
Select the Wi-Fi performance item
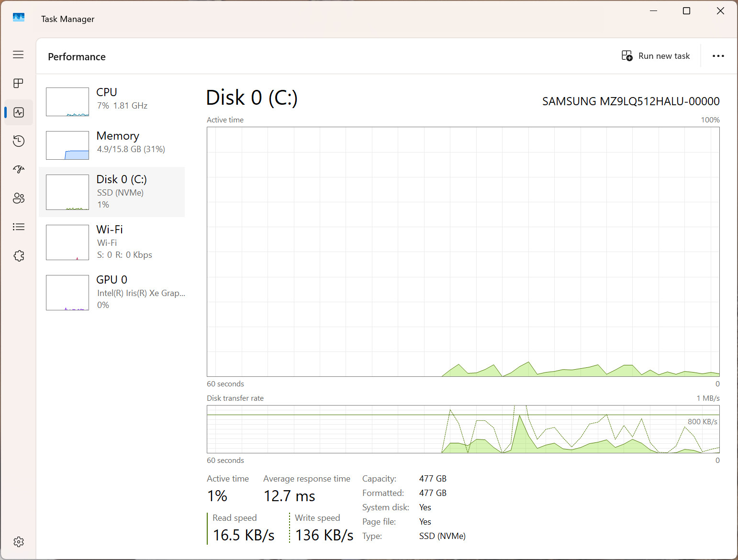112,242
